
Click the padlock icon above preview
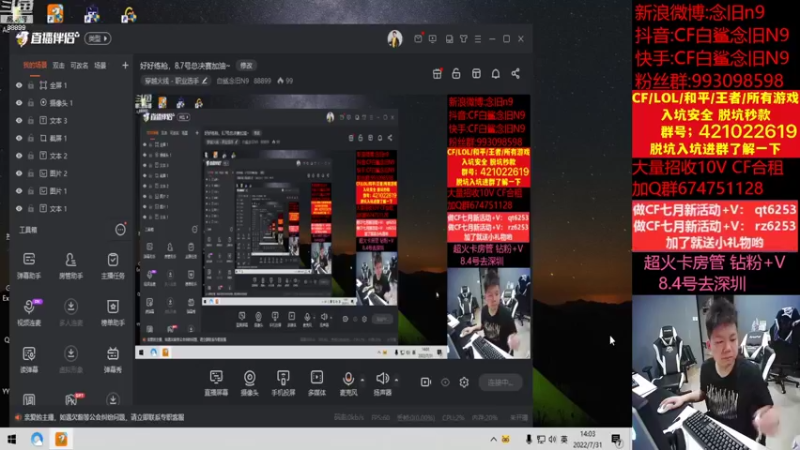point(456,73)
